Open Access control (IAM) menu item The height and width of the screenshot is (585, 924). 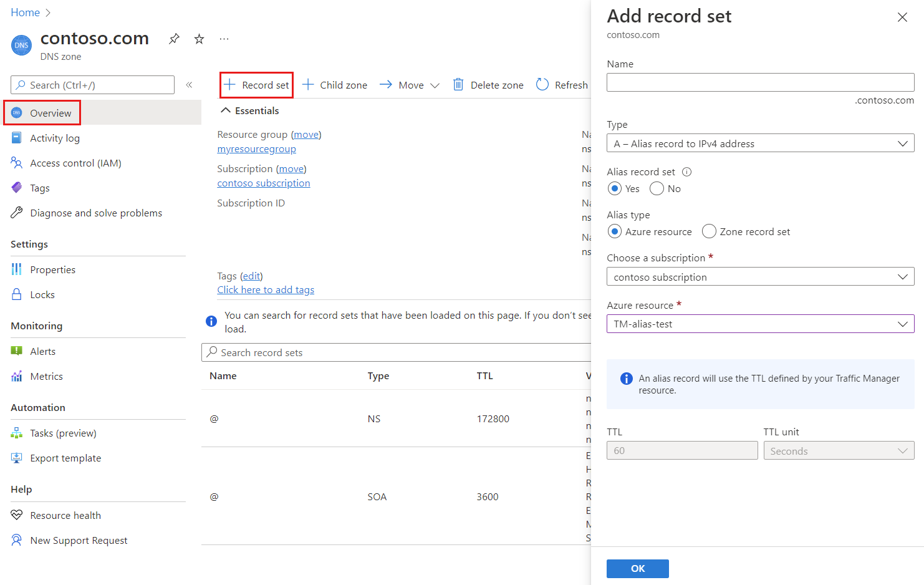[x=75, y=163]
